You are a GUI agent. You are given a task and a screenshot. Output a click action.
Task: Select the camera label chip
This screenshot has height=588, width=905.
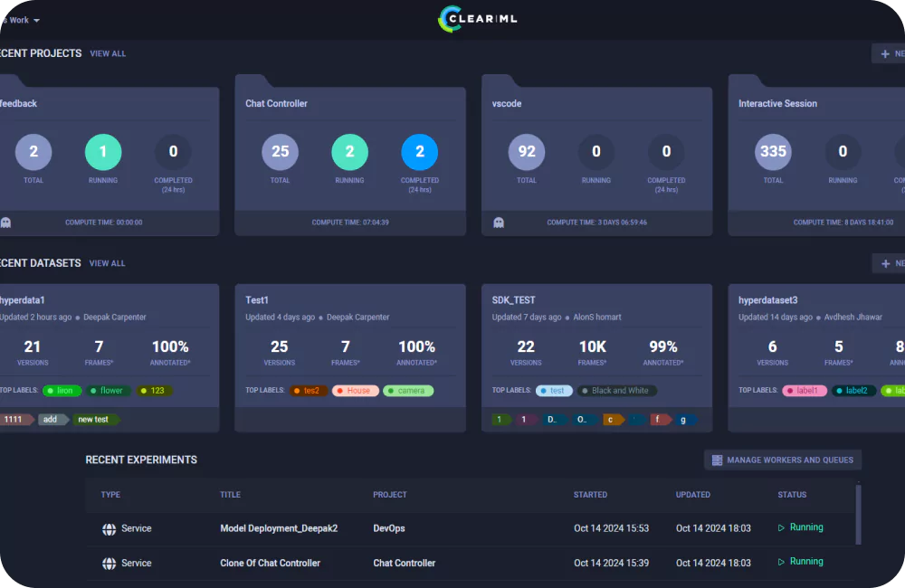[x=408, y=391]
